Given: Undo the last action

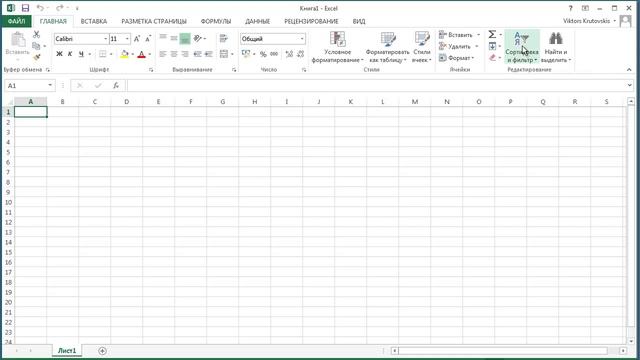Looking at the screenshot, I should tap(40, 8).
